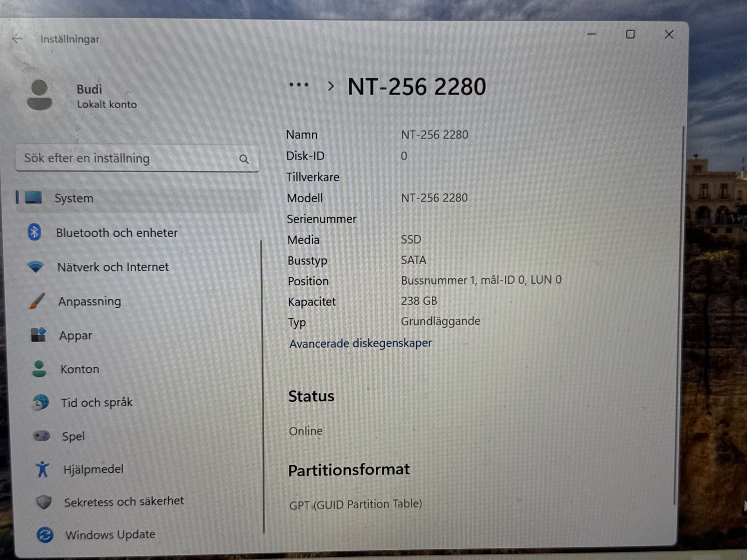Open the Bluetooth icon in the sidebar

(35, 232)
